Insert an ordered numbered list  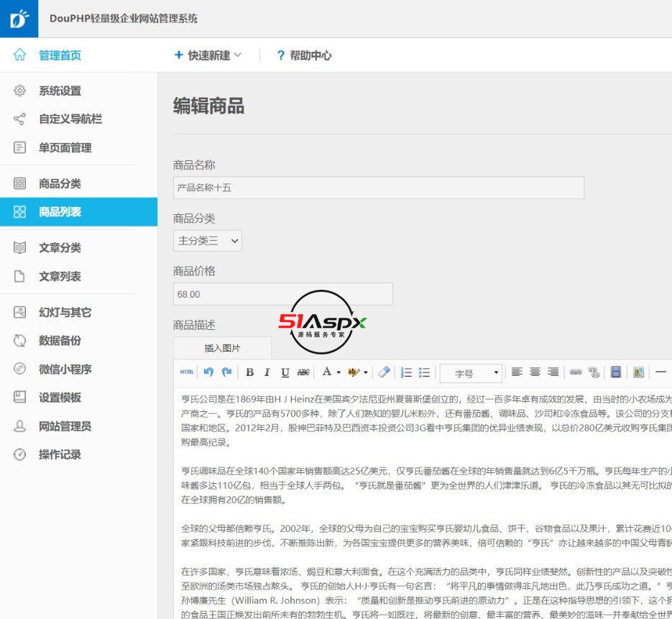[406, 372]
